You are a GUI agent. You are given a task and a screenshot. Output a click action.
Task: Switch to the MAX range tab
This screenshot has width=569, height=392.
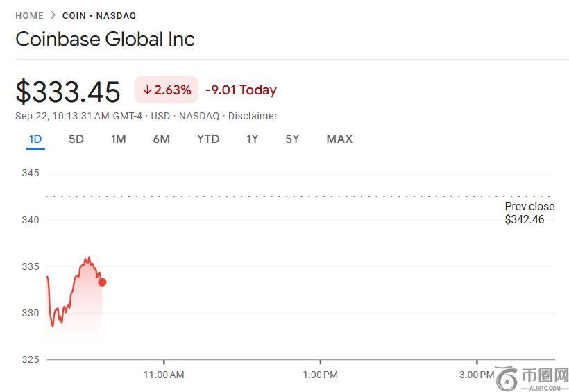tap(339, 139)
